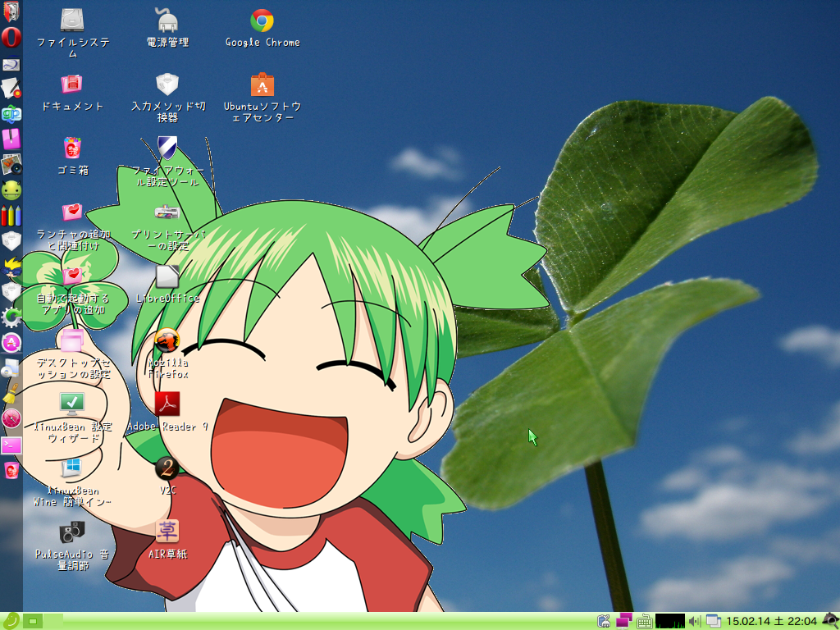Viewport: 840px width, 630px height.
Task: Open the green monster icon in launcher
Action: [11, 189]
